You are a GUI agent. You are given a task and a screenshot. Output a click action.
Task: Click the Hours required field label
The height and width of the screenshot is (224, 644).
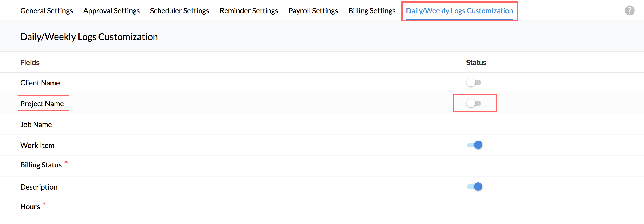point(30,207)
